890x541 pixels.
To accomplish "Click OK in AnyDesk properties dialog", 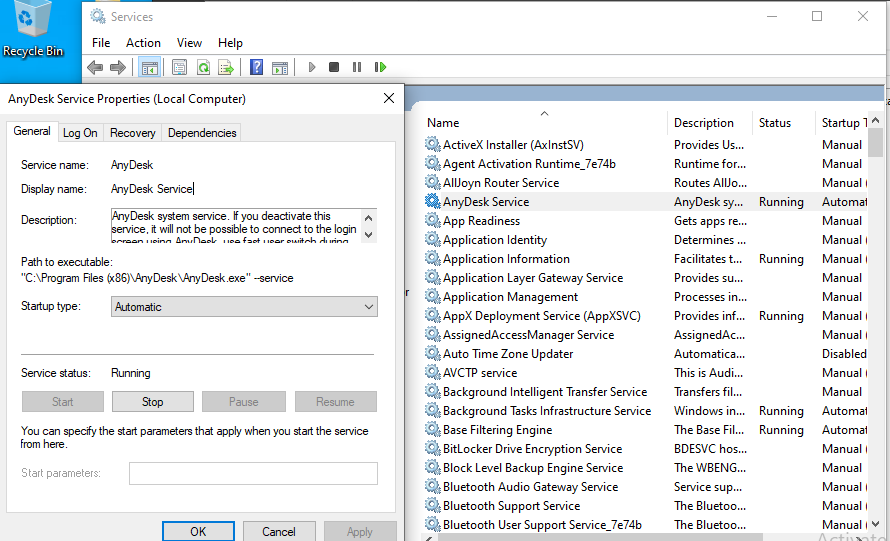I will tap(198, 531).
